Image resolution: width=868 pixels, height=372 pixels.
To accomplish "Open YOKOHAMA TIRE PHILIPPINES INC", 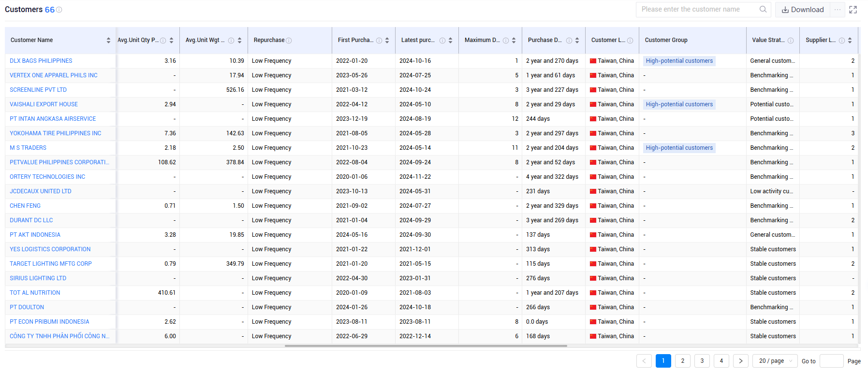I will click(x=56, y=133).
